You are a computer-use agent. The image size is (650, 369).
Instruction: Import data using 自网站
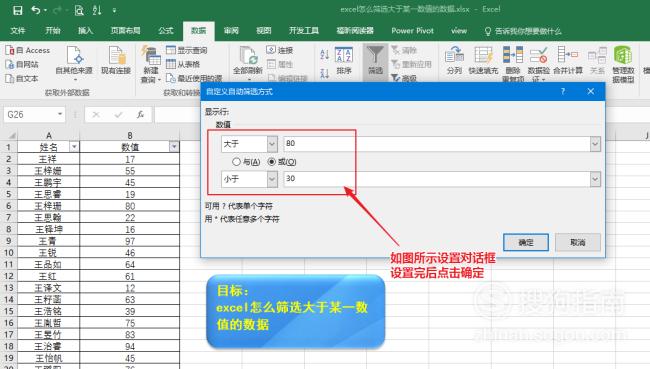pos(22,64)
